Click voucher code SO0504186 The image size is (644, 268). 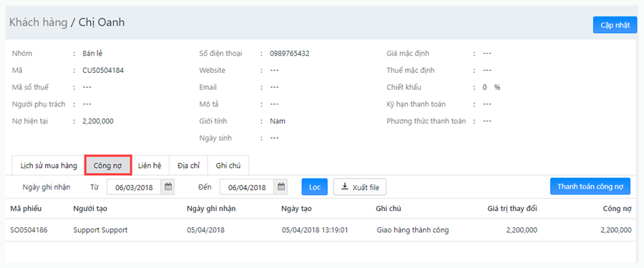coord(29,230)
